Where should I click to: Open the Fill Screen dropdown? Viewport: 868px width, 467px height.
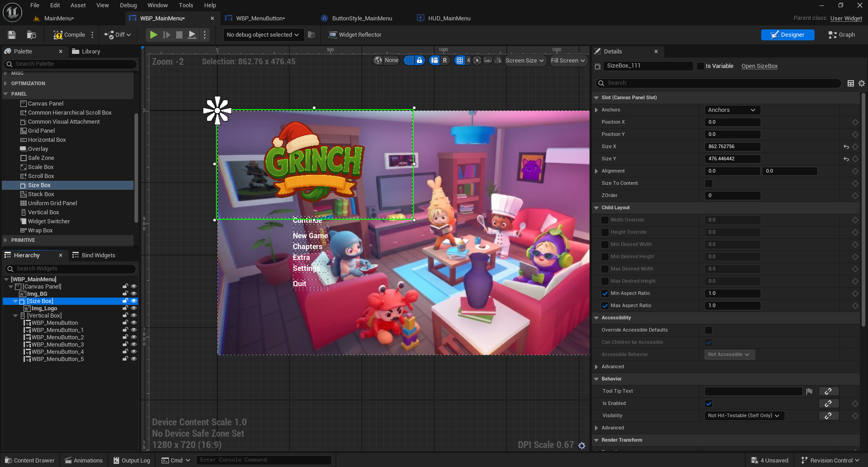point(568,61)
